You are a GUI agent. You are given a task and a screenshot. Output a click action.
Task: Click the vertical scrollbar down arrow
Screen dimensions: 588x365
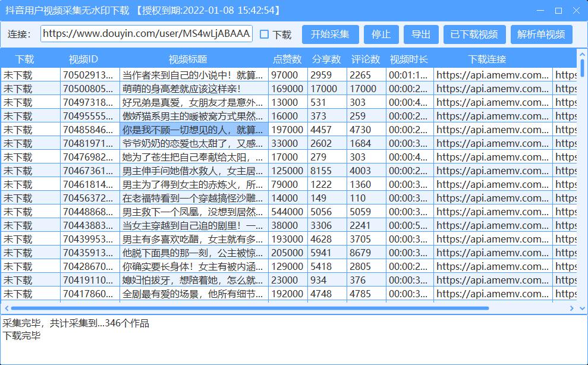click(582, 309)
